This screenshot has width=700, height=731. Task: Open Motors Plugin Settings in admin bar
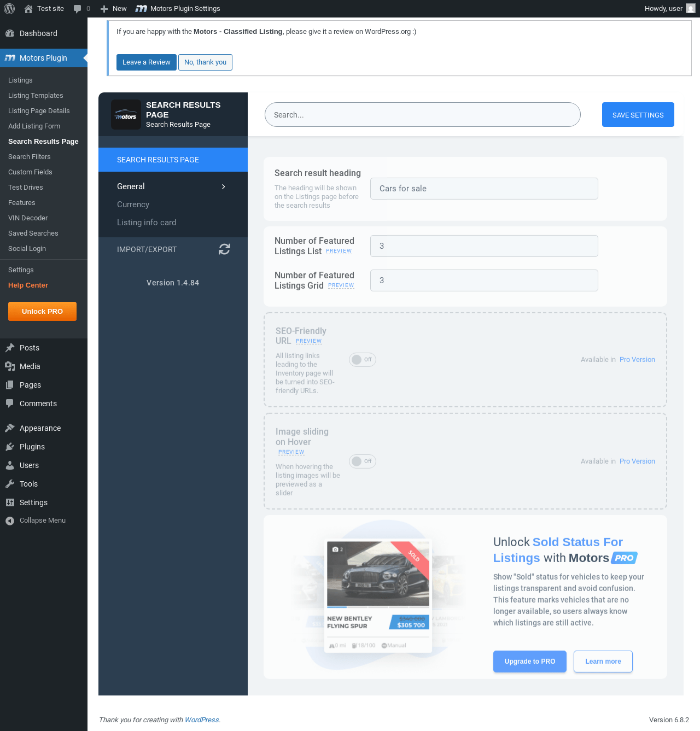(178, 9)
